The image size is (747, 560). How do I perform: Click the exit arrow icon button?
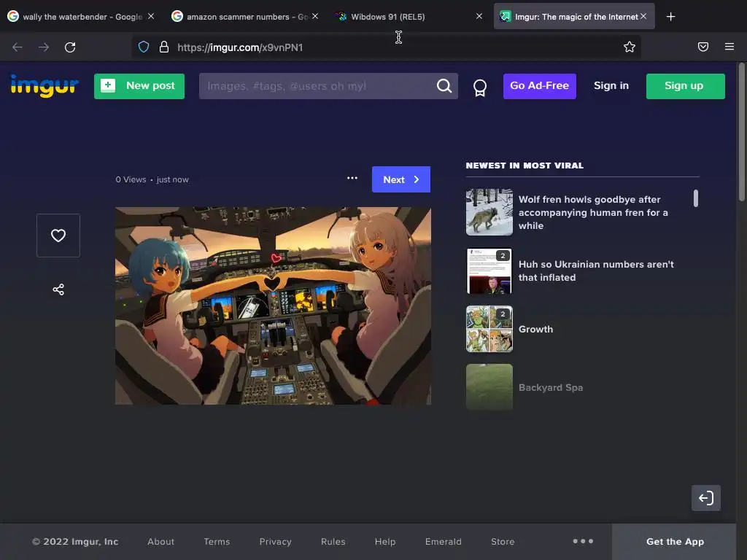(705, 498)
